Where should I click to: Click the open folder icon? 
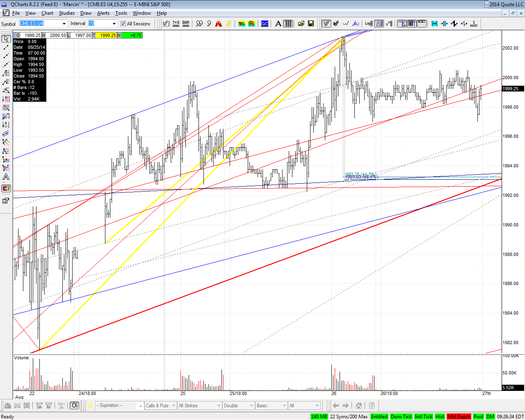pos(301,23)
